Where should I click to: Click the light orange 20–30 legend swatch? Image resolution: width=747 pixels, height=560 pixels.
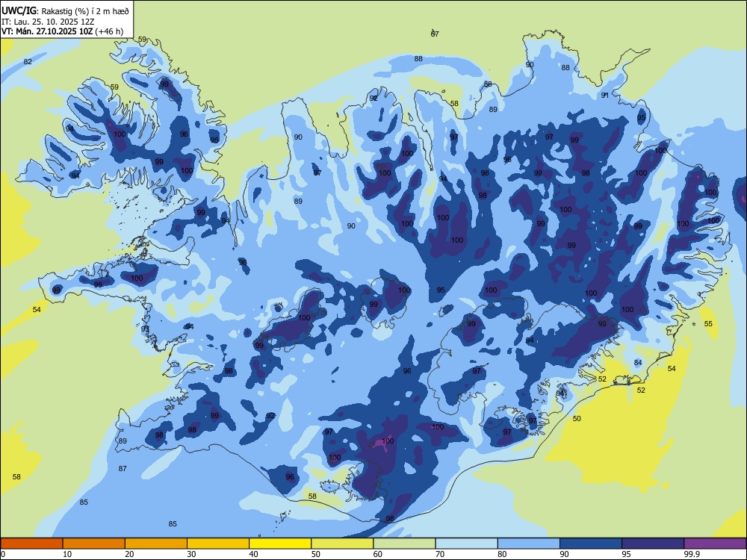click(156, 544)
